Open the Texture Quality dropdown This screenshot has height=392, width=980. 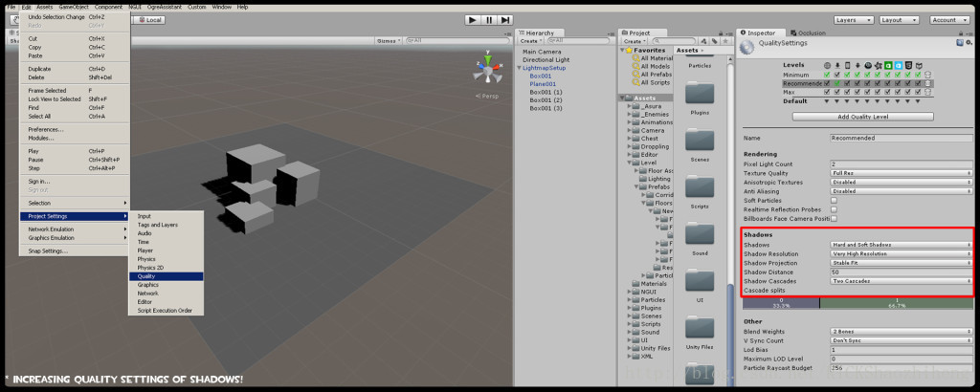click(902, 173)
